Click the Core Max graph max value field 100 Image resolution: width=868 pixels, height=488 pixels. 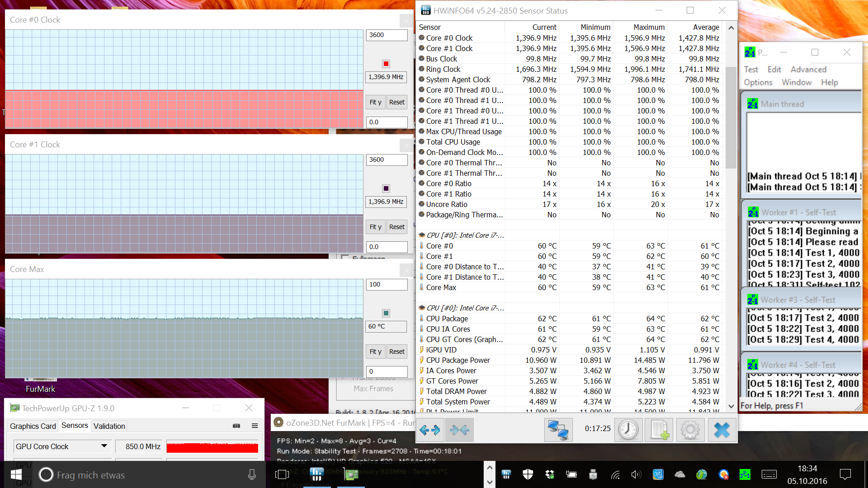387,284
